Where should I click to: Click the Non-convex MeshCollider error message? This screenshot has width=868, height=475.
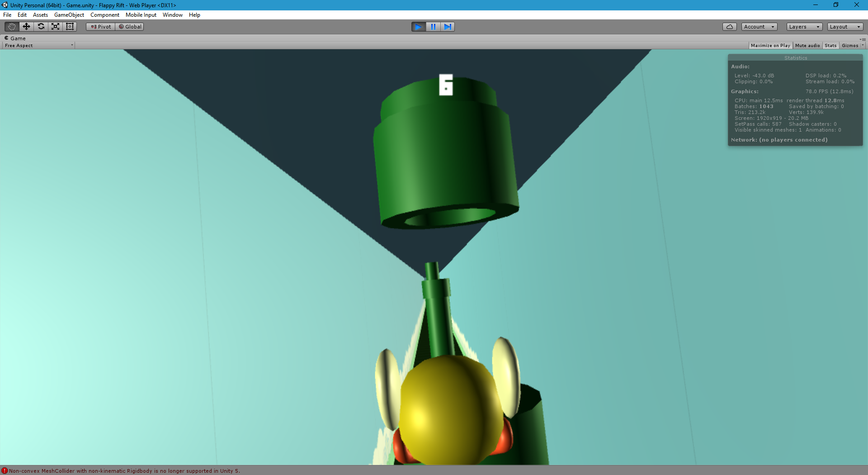coord(125,471)
